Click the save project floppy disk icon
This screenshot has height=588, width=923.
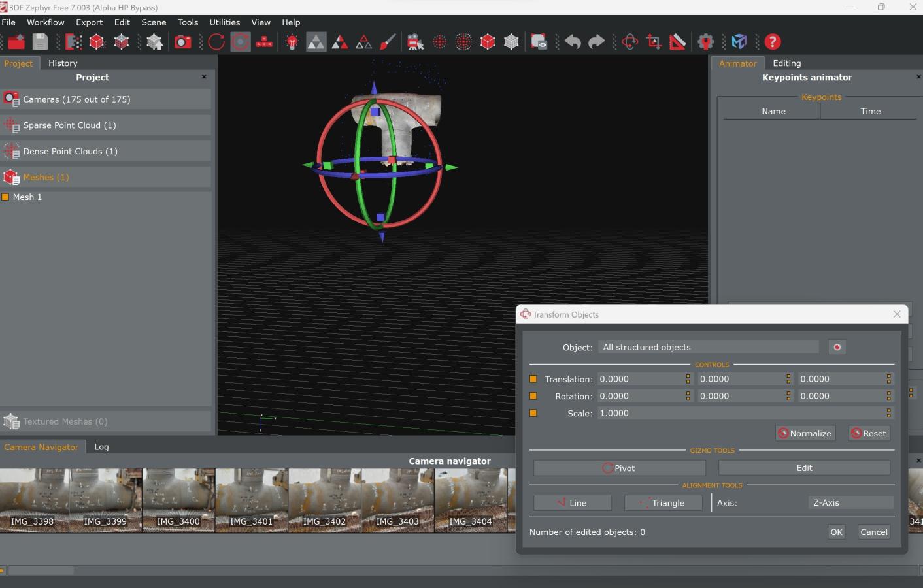[41, 42]
